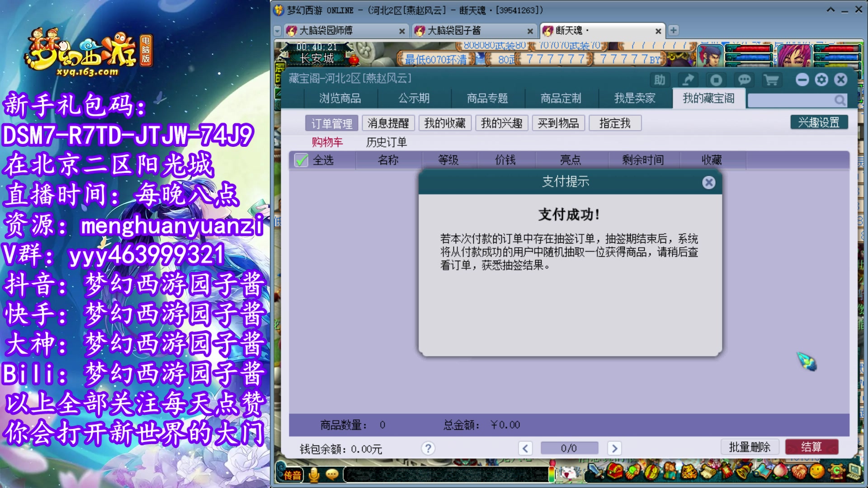Click the handshake friends icon
Image resolution: width=868 pixels, height=488 pixels.
tap(800, 472)
